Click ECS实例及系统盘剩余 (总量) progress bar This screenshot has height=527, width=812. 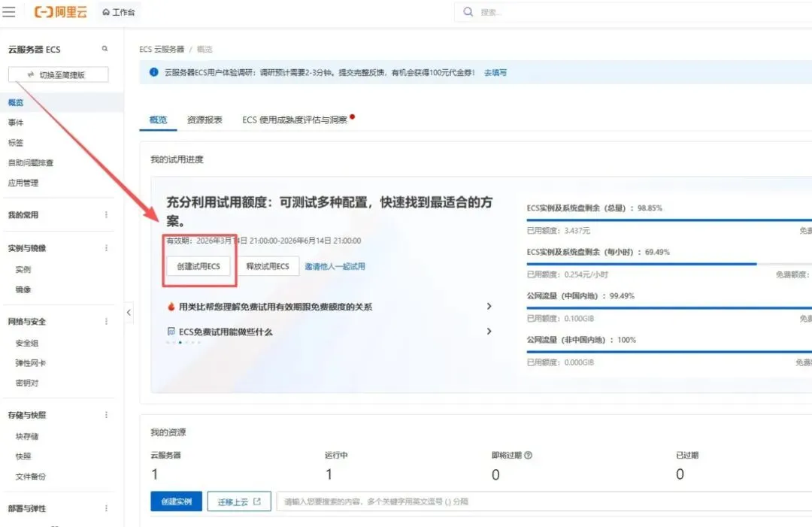(x=669, y=220)
